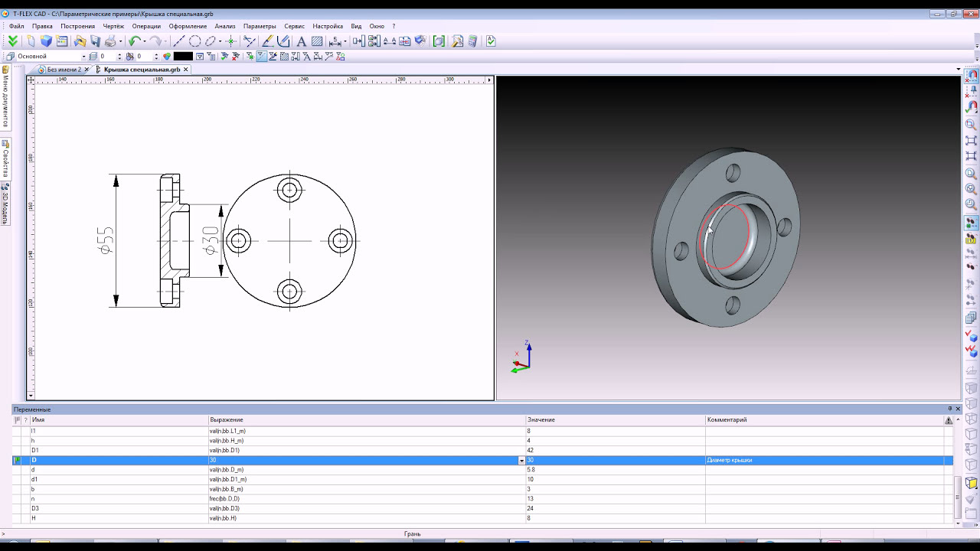Click the graphic line pencil tool
This screenshot has height=551, width=980.
tap(268, 41)
